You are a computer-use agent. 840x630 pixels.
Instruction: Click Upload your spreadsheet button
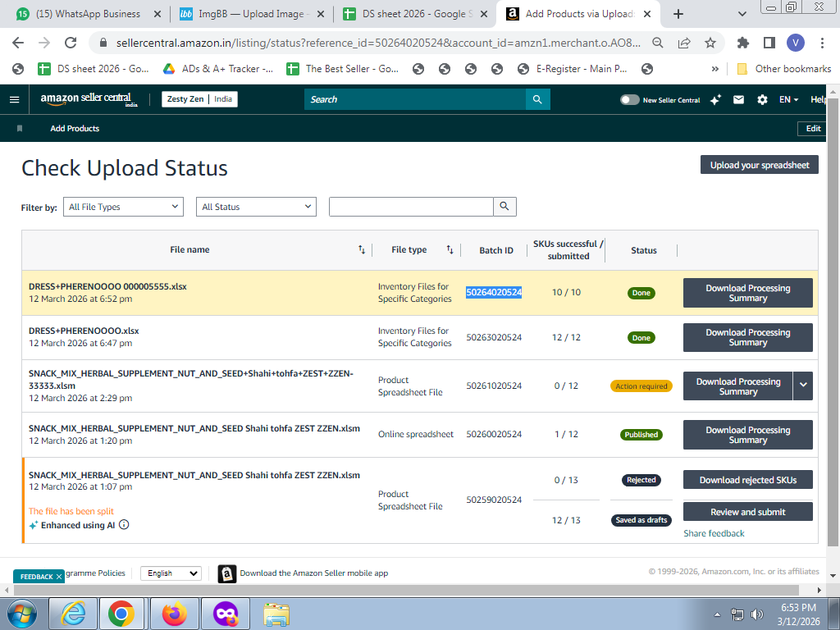[x=759, y=165]
